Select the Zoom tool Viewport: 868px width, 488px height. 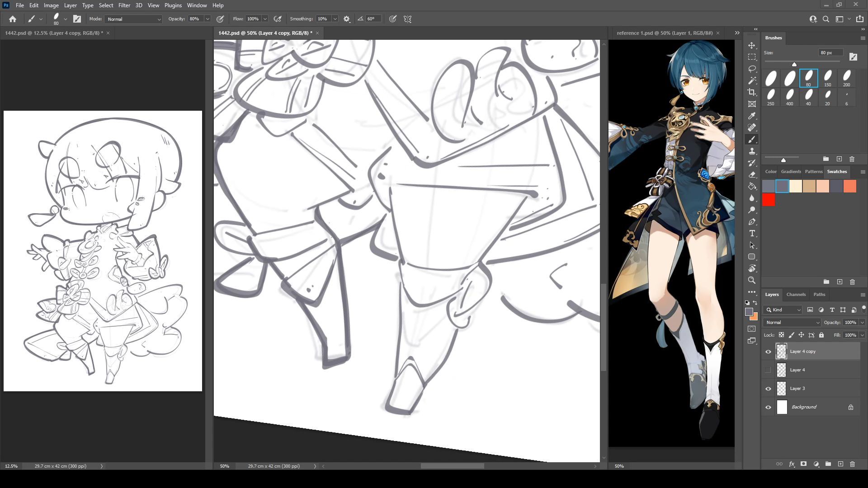752,280
